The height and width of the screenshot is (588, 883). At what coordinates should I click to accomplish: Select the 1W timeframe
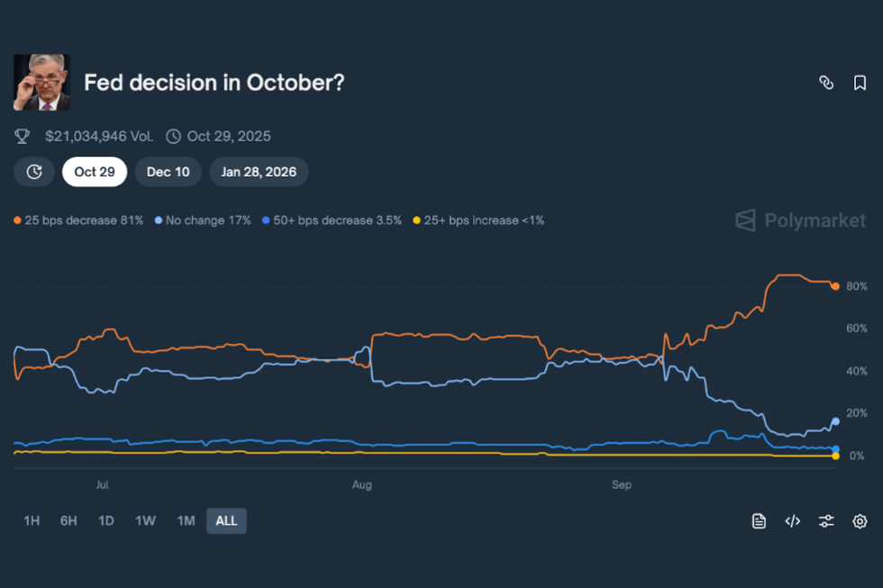[145, 520]
